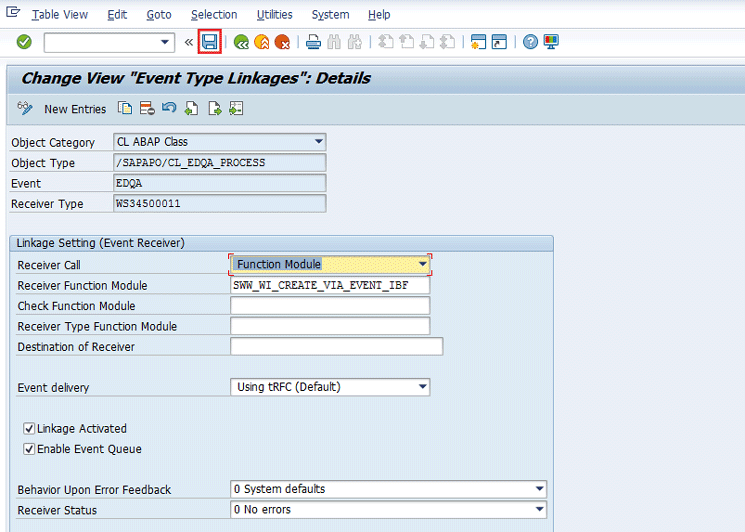Click the Destination of Receiver field

(336, 347)
